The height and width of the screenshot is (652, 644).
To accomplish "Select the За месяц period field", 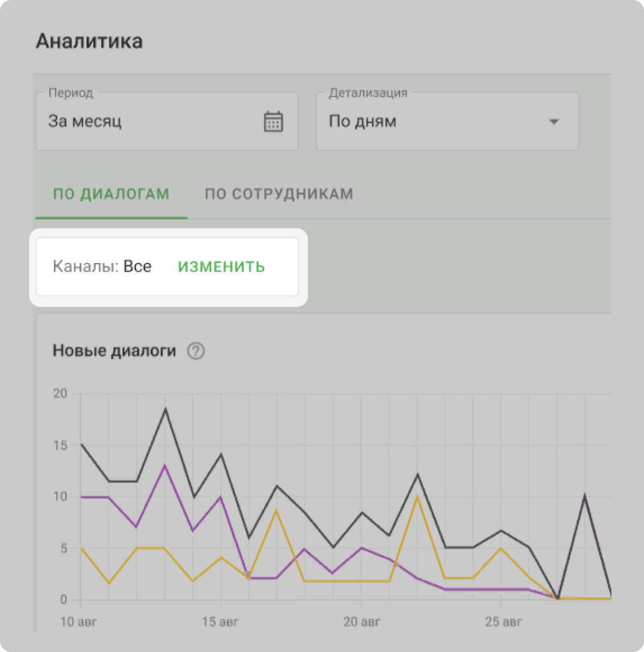I will click(x=153, y=122).
